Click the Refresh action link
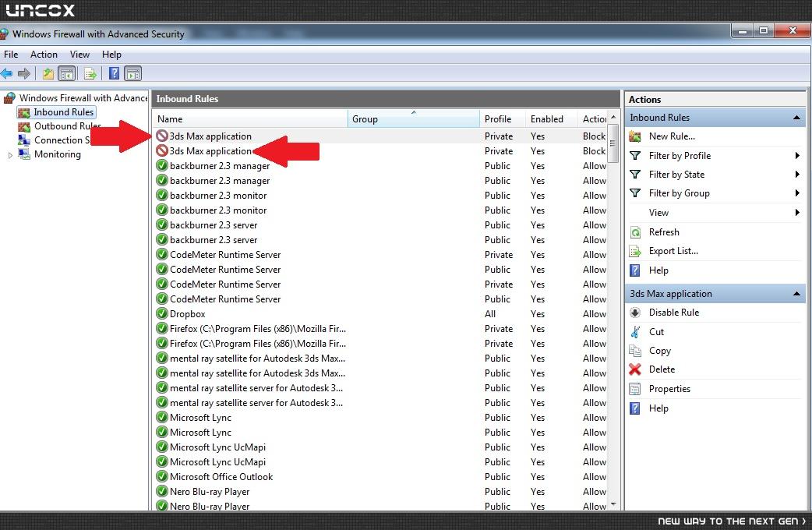 (664, 232)
